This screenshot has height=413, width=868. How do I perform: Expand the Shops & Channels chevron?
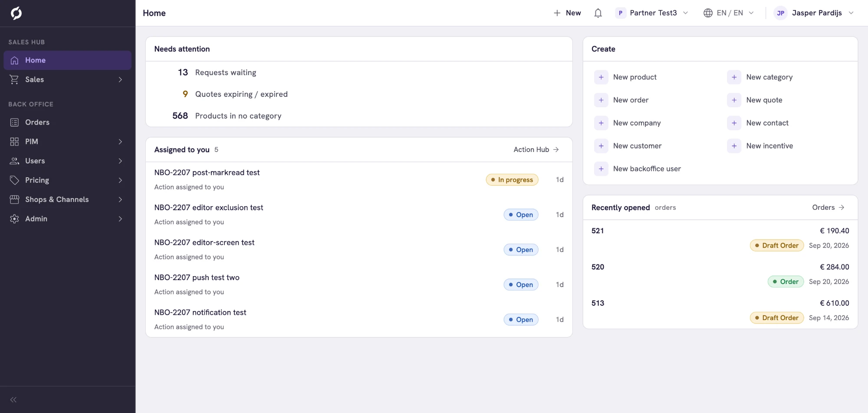(x=120, y=200)
